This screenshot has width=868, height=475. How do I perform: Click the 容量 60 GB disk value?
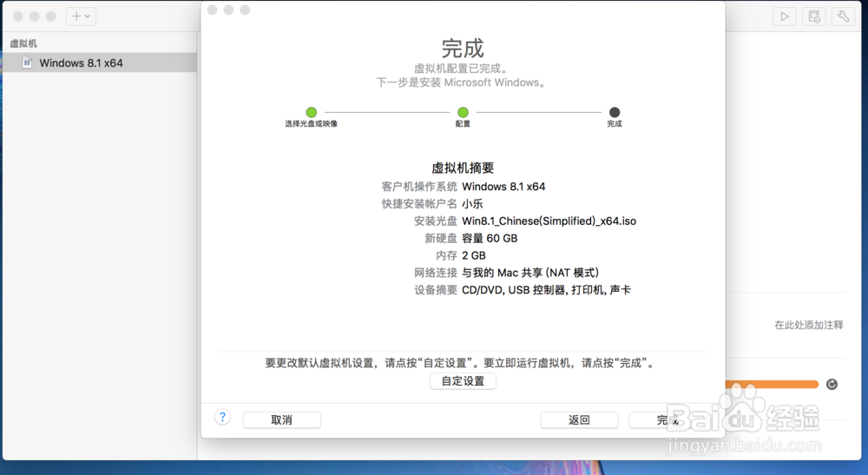point(490,238)
